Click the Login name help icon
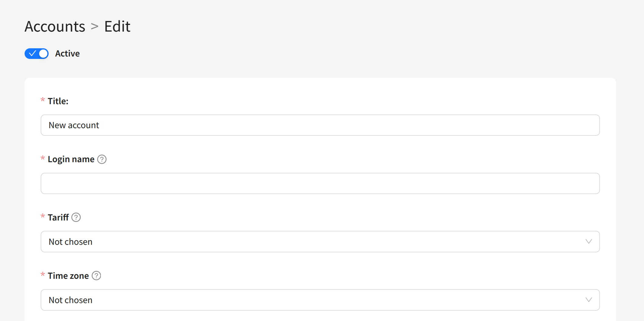 point(102,159)
